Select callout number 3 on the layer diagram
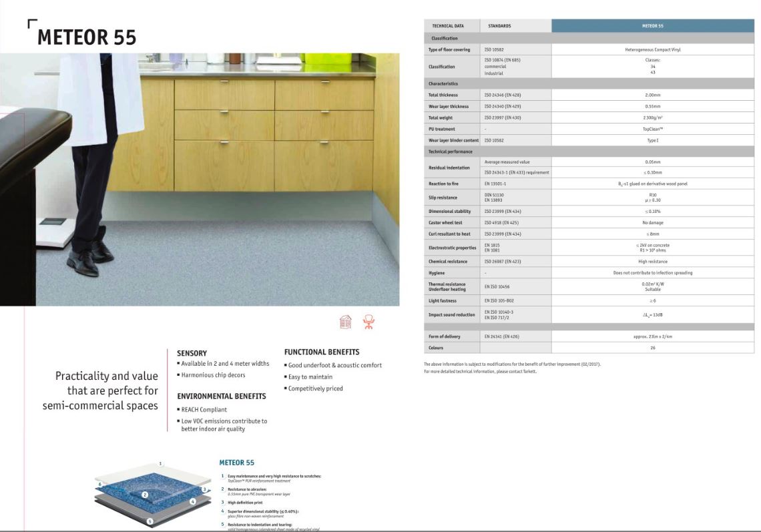Viewport: 761px width, 532px height. coord(204,489)
